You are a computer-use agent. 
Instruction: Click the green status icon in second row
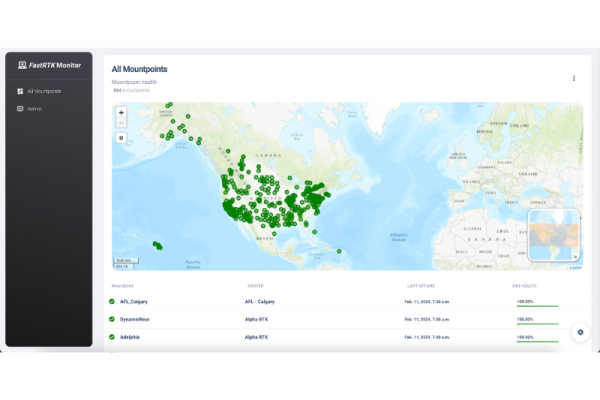pyautogui.click(x=112, y=319)
